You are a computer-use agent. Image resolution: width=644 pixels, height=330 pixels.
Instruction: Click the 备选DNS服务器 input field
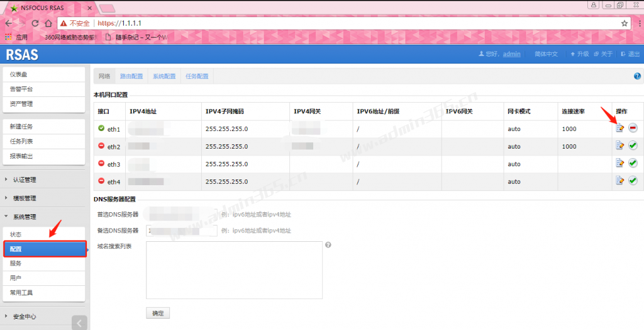182,230
